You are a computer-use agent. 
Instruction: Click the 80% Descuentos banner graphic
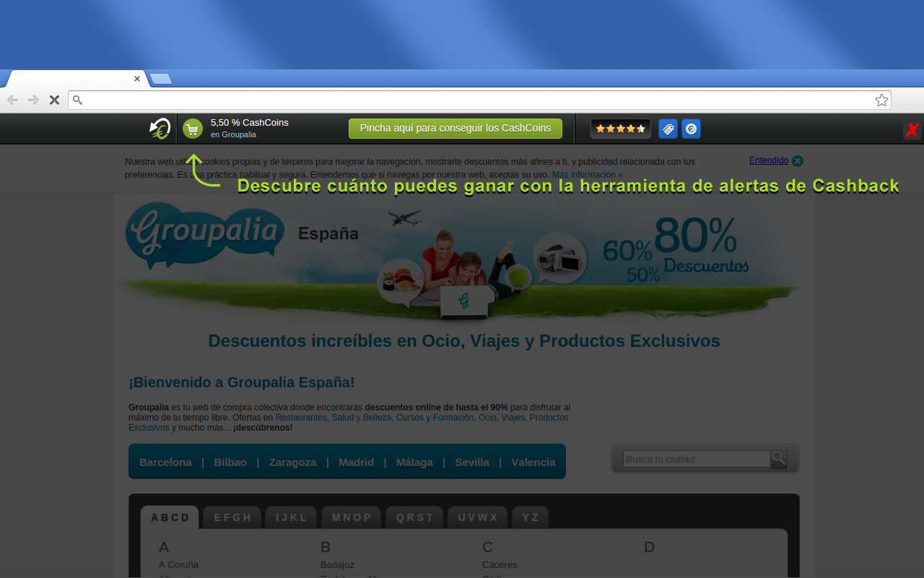click(x=675, y=249)
